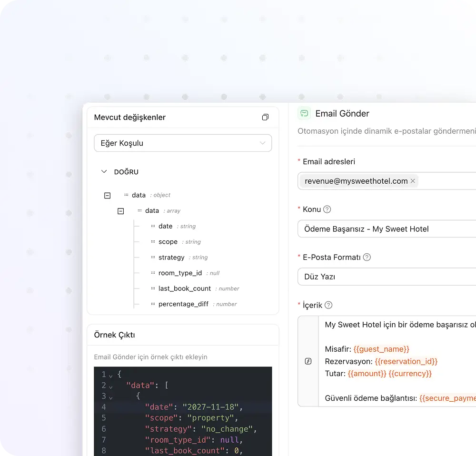Screen dimensions: 476x456
Task: Click the Konu subject input field
Action: pyautogui.click(x=387, y=229)
